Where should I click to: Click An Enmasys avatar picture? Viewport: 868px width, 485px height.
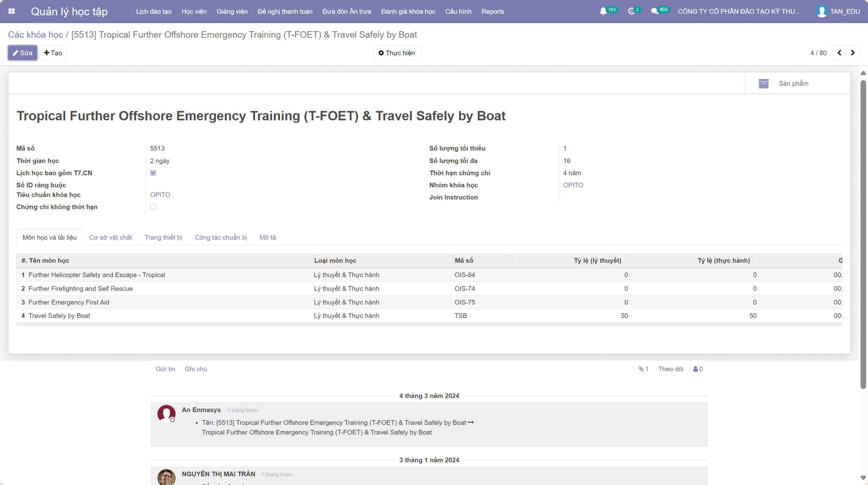coord(166,413)
